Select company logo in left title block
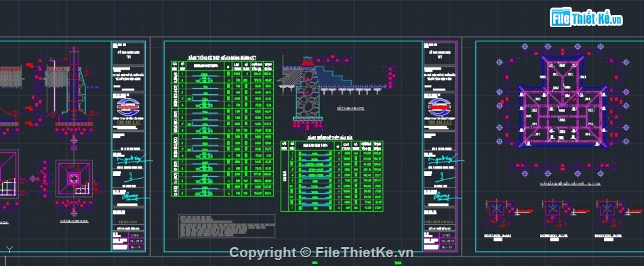The height and width of the screenshot is (266, 644). (x=128, y=108)
